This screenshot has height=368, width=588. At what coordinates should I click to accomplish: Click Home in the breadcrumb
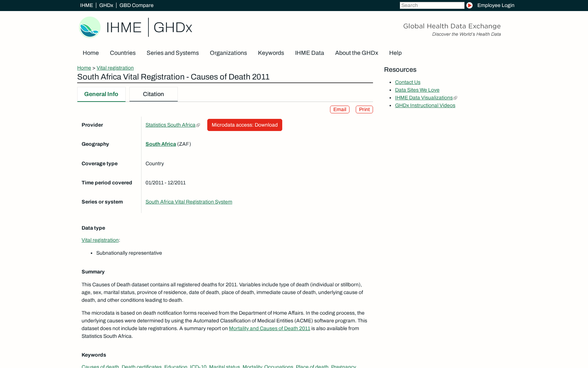[x=84, y=68]
